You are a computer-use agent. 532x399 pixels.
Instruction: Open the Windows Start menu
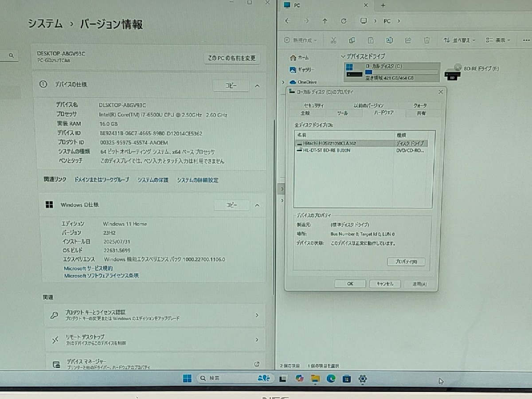(187, 378)
